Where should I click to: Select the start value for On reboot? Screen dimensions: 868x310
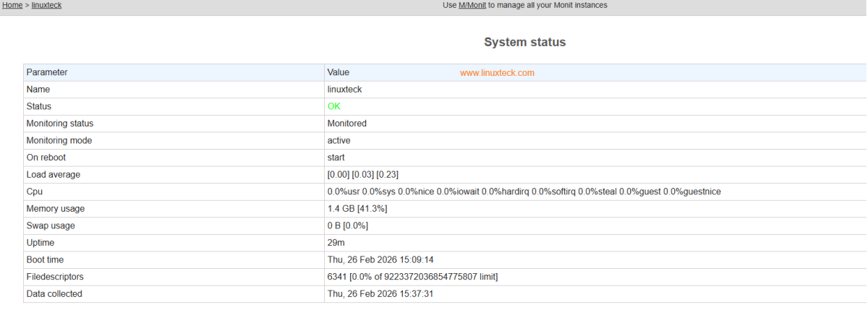[x=336, y=158]
